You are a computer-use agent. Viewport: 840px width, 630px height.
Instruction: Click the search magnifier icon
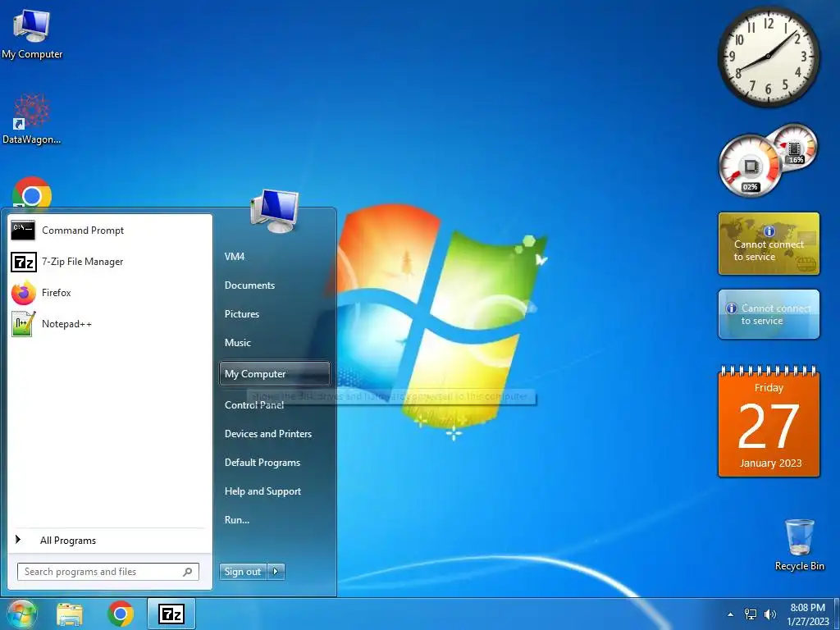pos(188,572)
